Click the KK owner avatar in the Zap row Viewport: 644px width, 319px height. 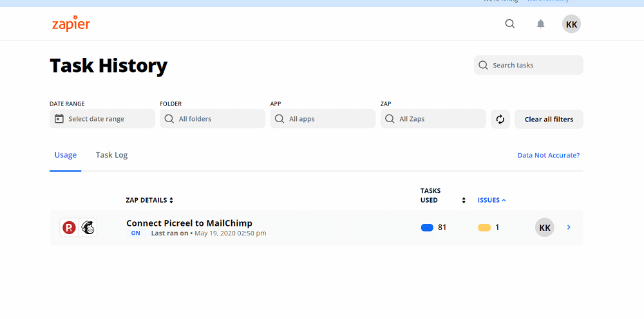click(x=545, y=228)
